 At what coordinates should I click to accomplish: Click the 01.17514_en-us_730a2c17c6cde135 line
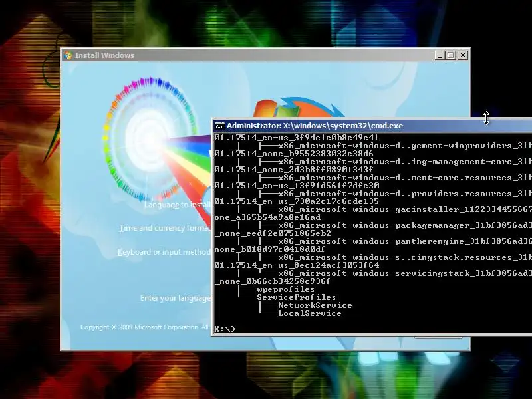(x=297, y=201)
